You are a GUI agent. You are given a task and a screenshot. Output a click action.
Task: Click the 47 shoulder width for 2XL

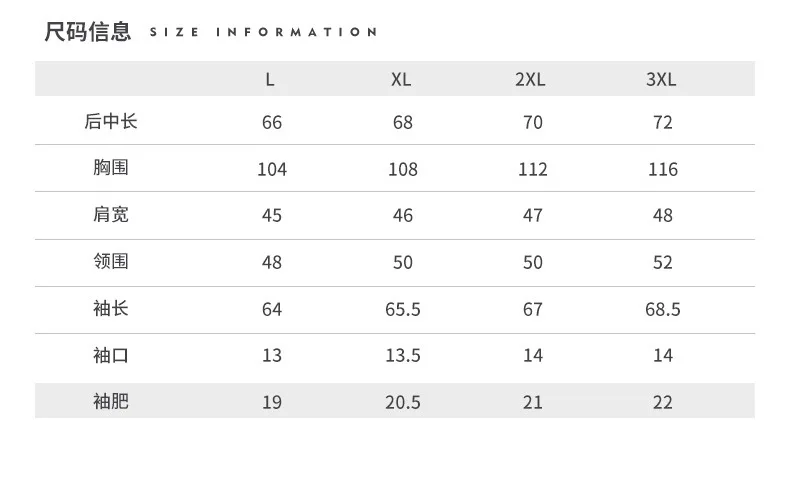click(532, 216)
